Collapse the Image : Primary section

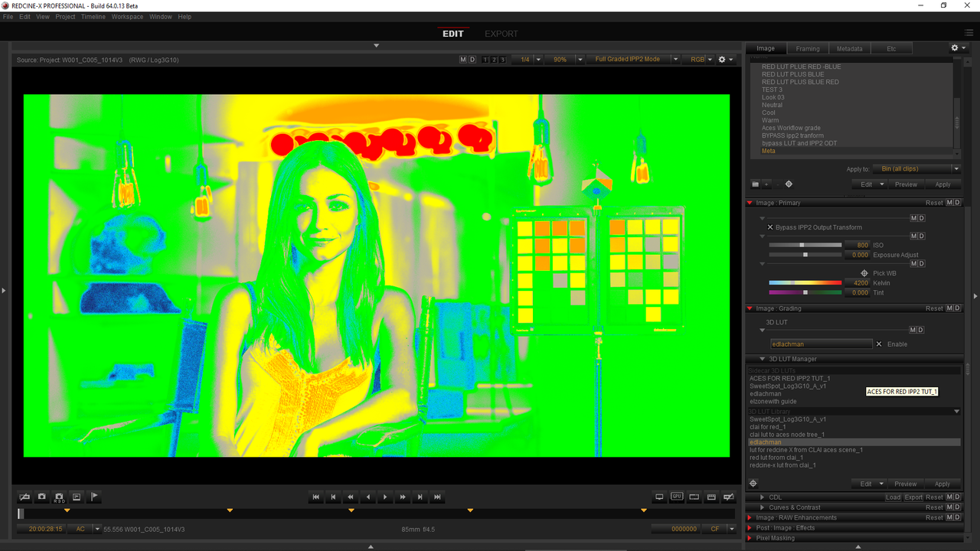click(750, 203)
